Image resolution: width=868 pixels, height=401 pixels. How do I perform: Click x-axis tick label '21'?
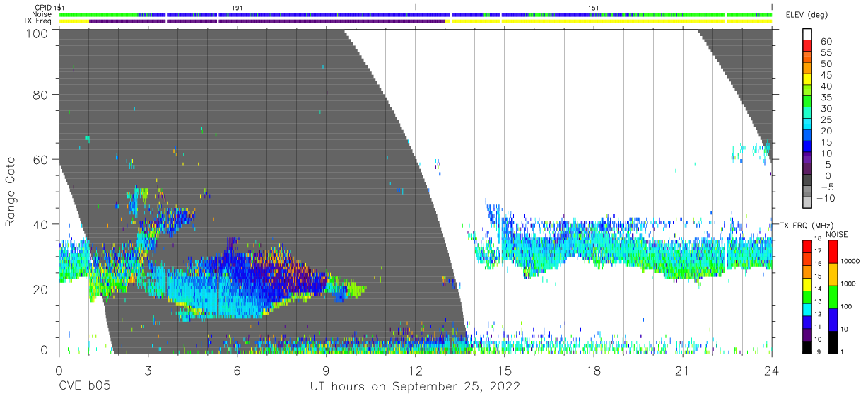coord(683,370)
